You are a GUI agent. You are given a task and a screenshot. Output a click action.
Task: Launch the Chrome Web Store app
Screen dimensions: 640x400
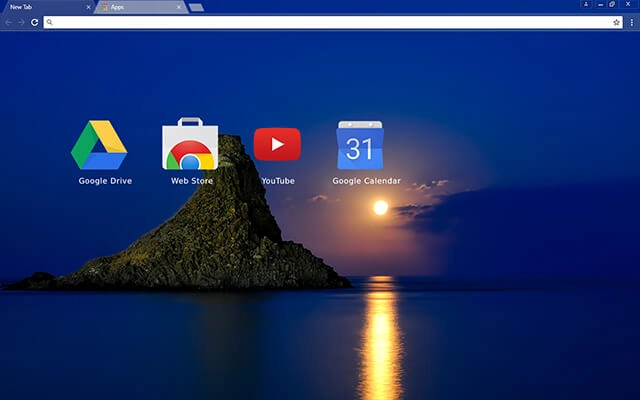tap(190, 144)
